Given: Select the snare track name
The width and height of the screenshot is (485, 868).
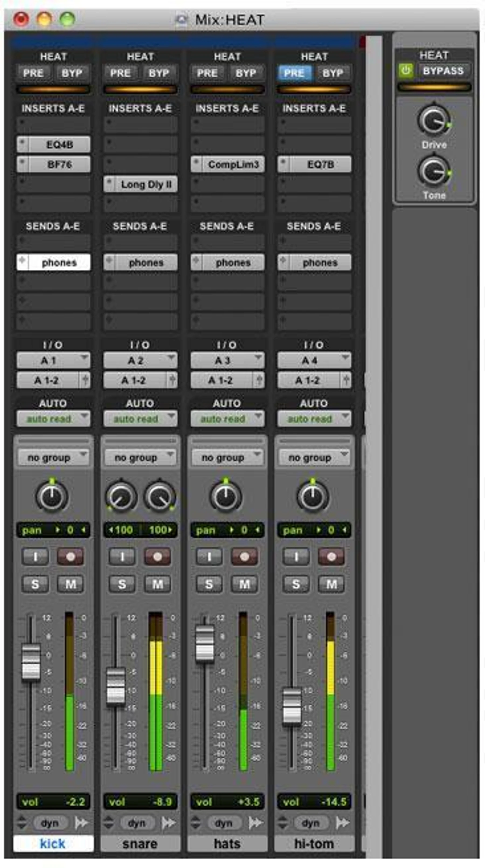Looking at the screenshot, I should [140, 843].
